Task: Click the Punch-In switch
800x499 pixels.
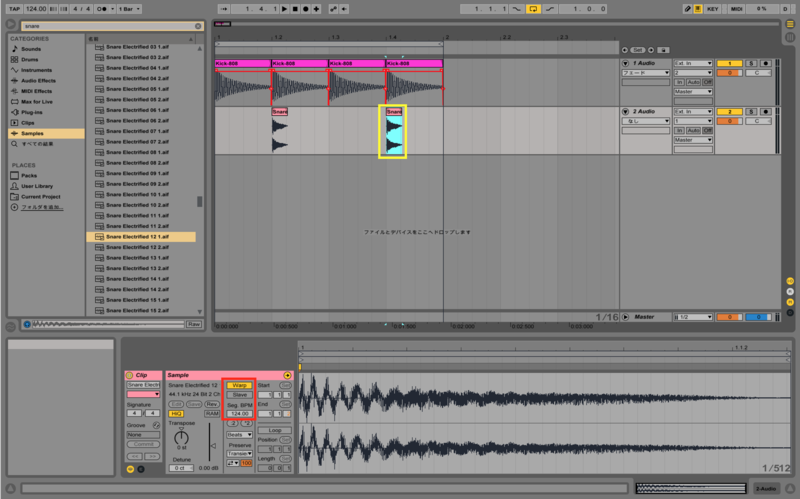Action: pyautogui.click(x=517, y=9)
